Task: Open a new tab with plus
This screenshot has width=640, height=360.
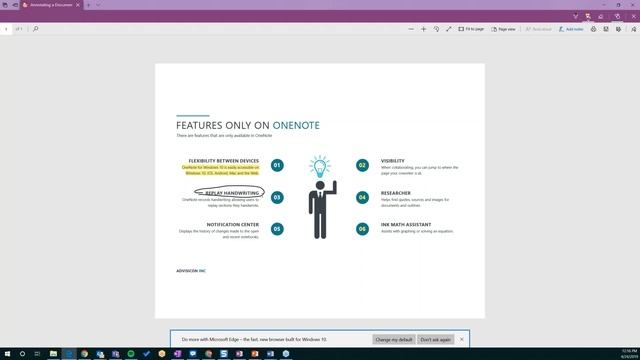Action: (x=88, y=5)
